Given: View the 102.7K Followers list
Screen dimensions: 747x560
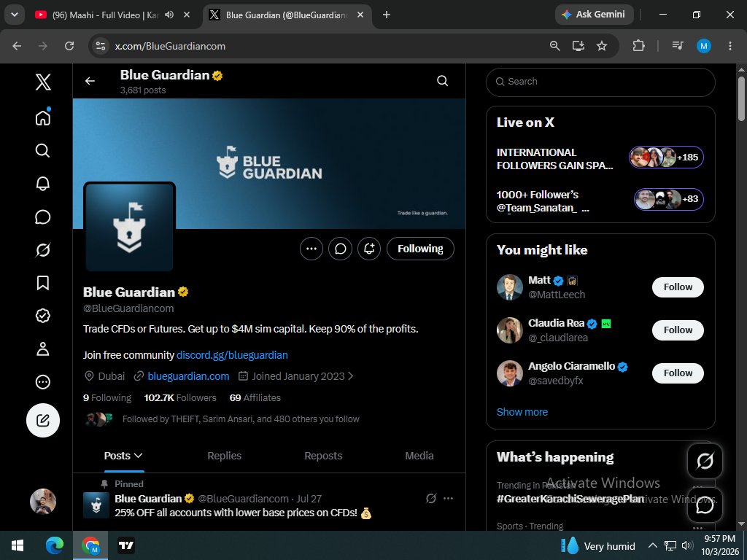Looking at the screenshot, I should point(180,397).
